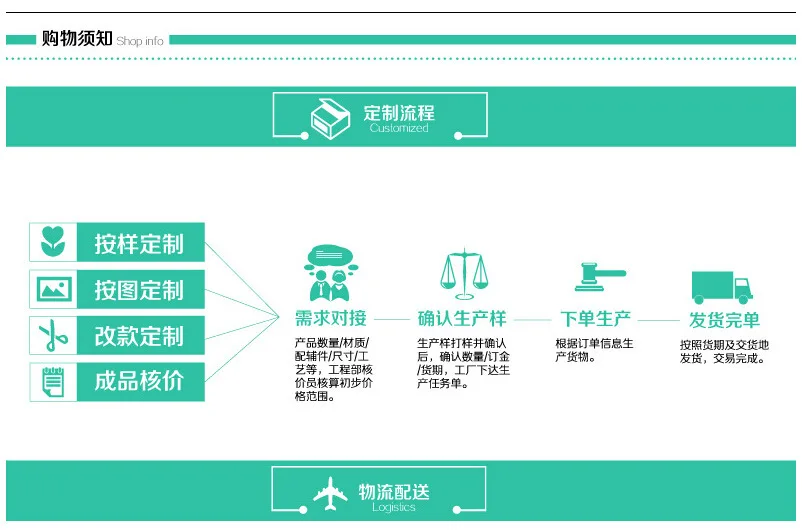Click the description starting 按照货期及交货地
Screen dimensions: 802x530
(x=724, y=351)
